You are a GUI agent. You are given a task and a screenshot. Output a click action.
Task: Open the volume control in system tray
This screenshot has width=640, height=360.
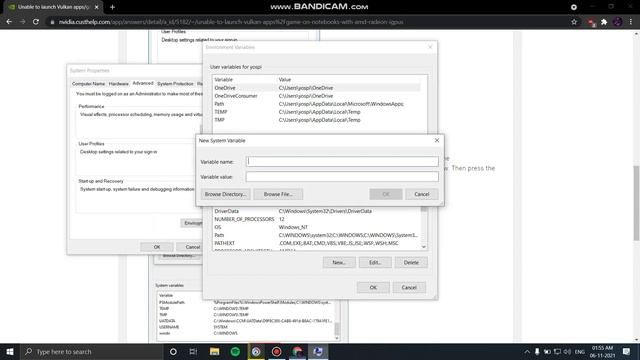point(567,352)
